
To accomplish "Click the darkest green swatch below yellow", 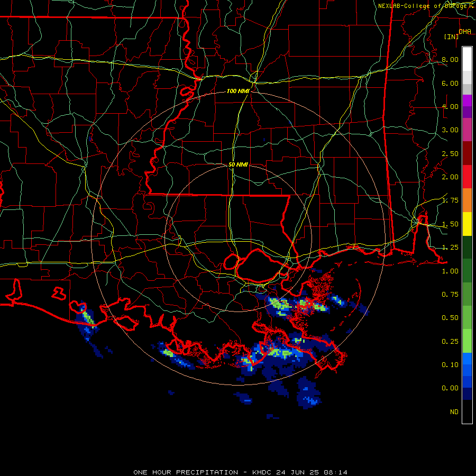I will [467, 247].
